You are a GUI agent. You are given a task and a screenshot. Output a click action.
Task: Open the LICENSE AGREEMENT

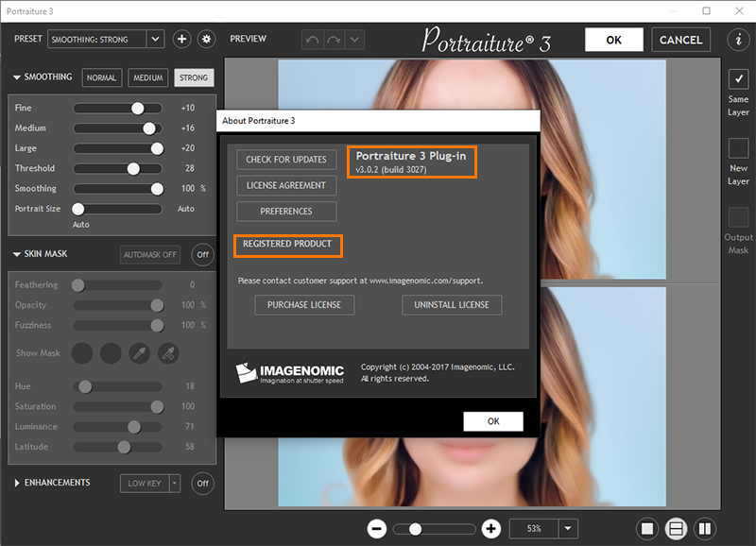(x=286, y=185)
